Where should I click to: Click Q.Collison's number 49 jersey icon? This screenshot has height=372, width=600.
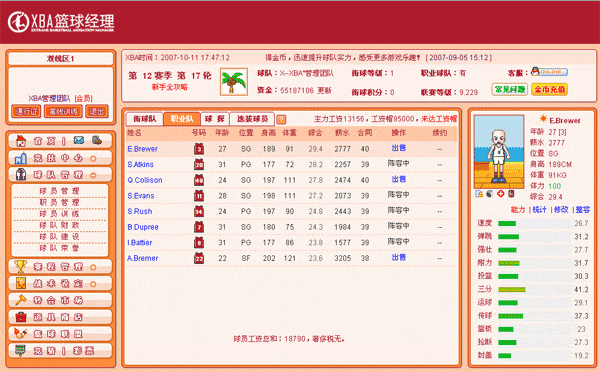[x=199, y=180]
